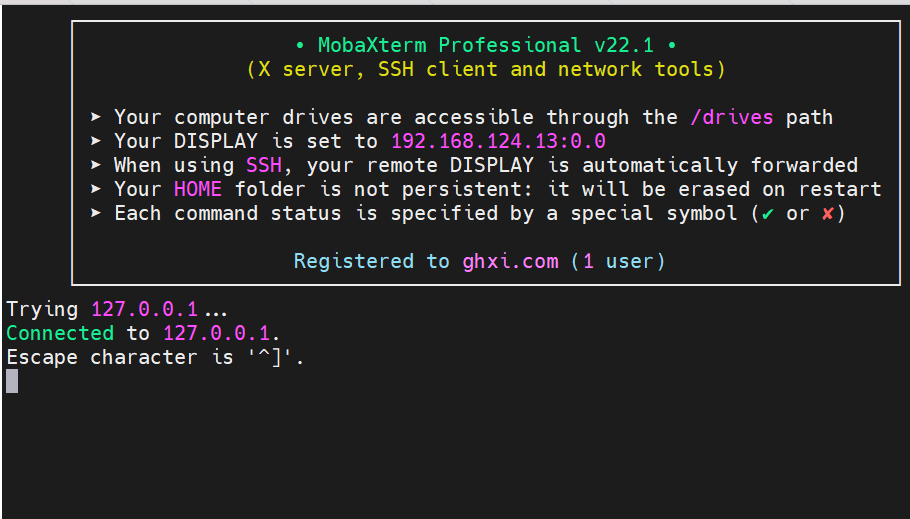Click the green check mark symbol
Screen dimensions: 910x519
click(x=768, y=214)
